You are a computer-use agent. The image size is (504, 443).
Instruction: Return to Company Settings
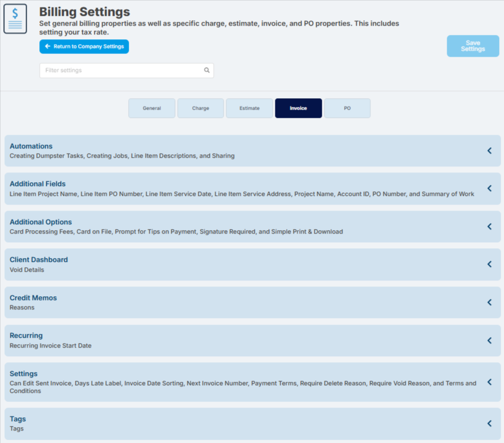tap(84, 46)
